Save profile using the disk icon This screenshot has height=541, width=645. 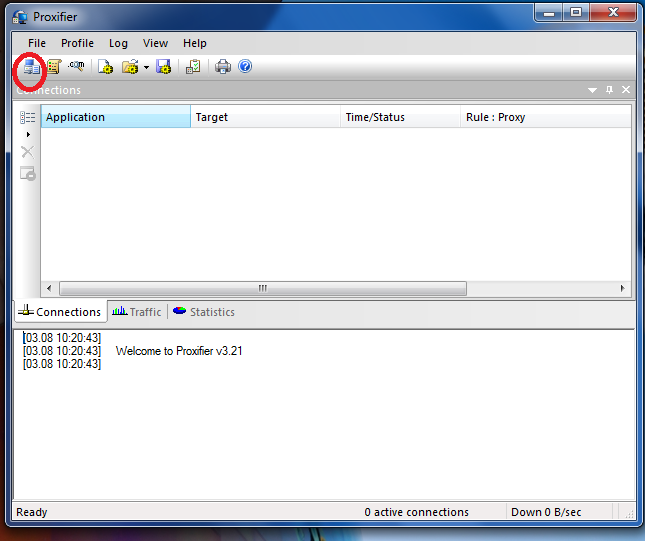tap(163, 67)
